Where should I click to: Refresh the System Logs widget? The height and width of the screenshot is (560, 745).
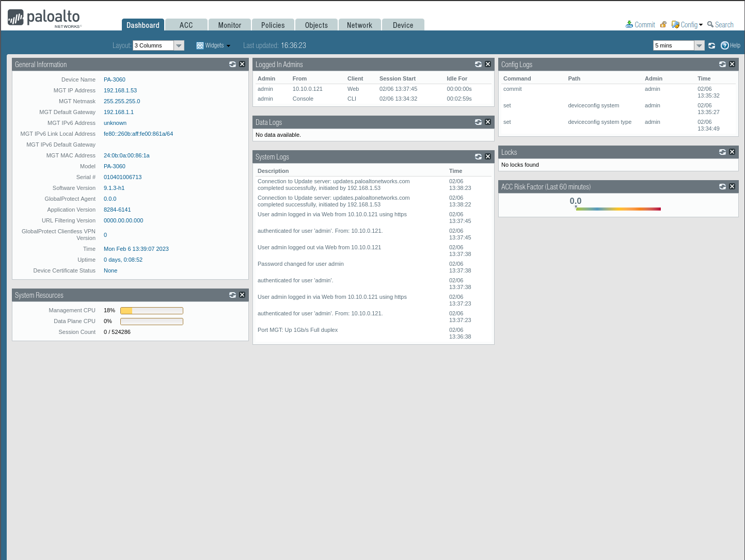(478, 157)
